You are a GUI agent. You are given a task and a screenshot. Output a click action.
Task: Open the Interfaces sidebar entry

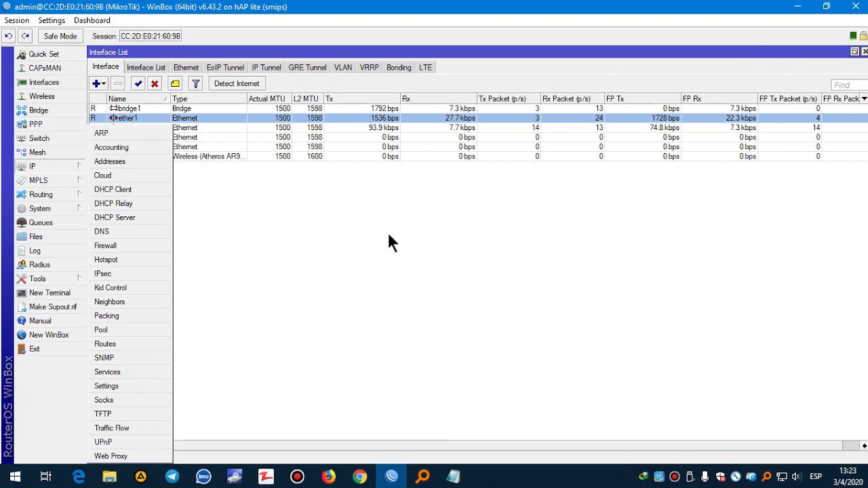[x=43, y=83]
